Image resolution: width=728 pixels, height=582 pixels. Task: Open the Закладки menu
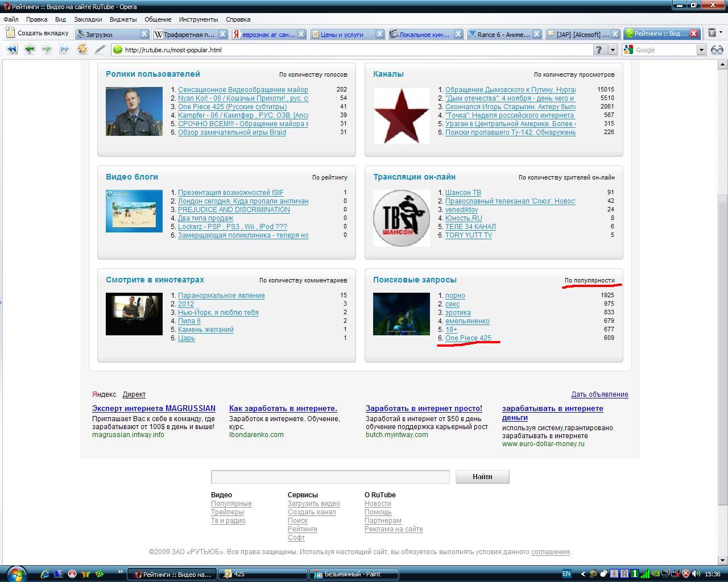click(x=88, y=19)
